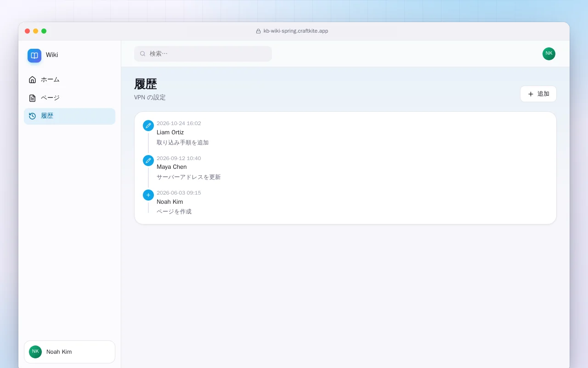Click the history clock icon in sidebar

(32, 116)
